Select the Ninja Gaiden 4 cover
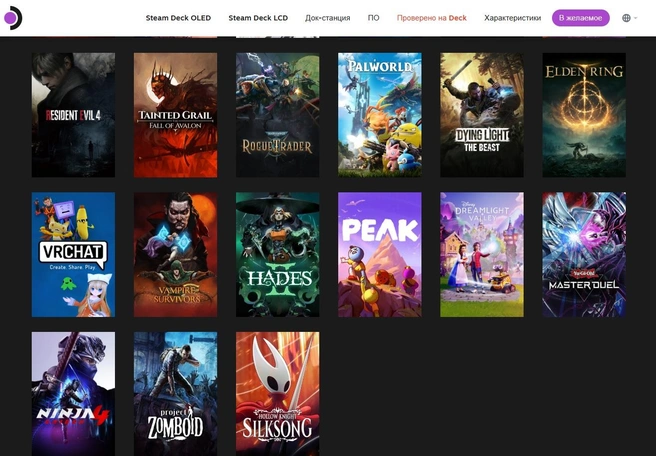The height and width of the screenshot is (456, 656). click(x=73, y=394)
